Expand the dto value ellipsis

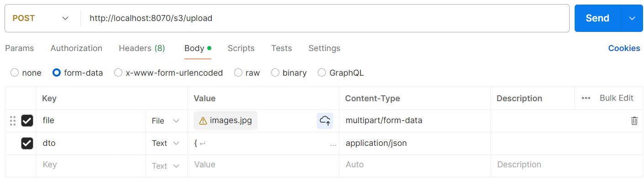point(333,144)
